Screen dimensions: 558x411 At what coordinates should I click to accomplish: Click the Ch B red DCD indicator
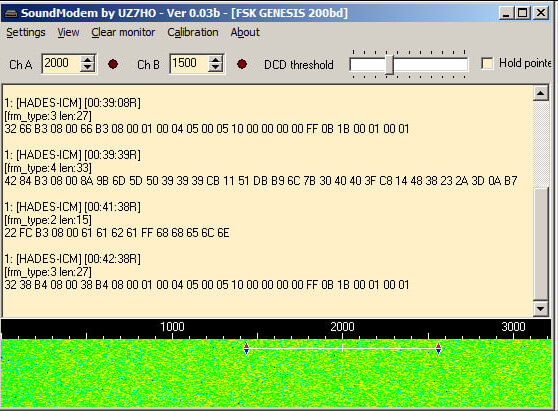[242, 64]
